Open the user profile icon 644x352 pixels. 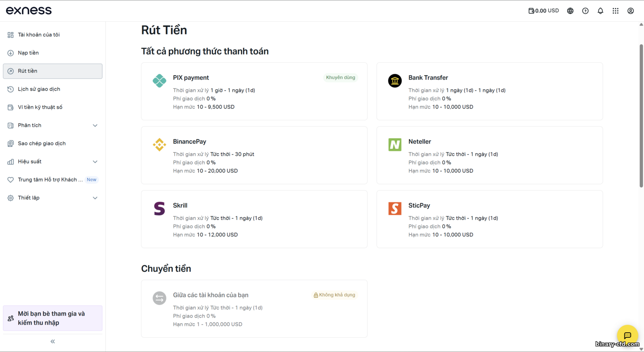[x=630, y=11]
